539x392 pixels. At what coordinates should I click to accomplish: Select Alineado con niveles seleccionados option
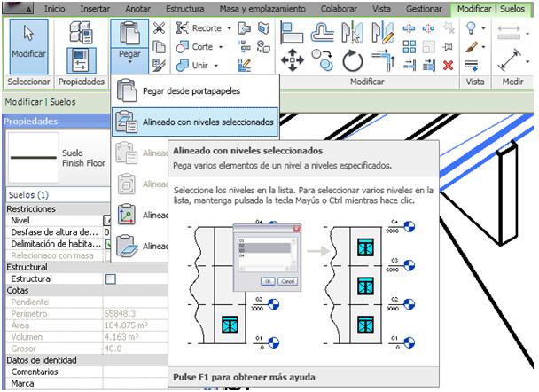(195, 121)
